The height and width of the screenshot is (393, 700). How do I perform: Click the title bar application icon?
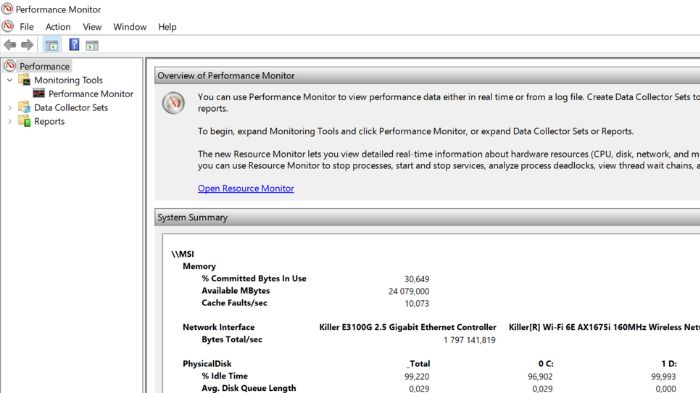click(7, 8)
